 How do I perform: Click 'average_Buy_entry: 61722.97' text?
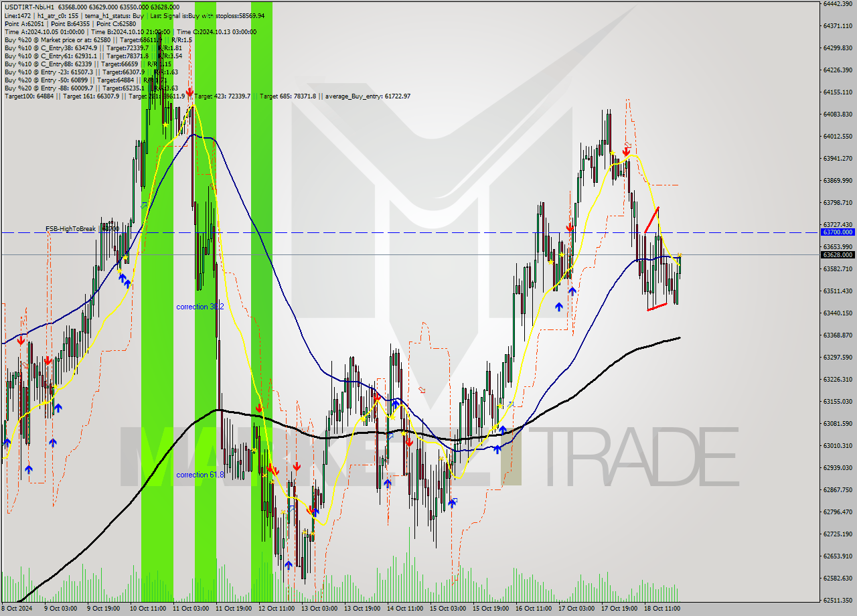click(369, 96)
